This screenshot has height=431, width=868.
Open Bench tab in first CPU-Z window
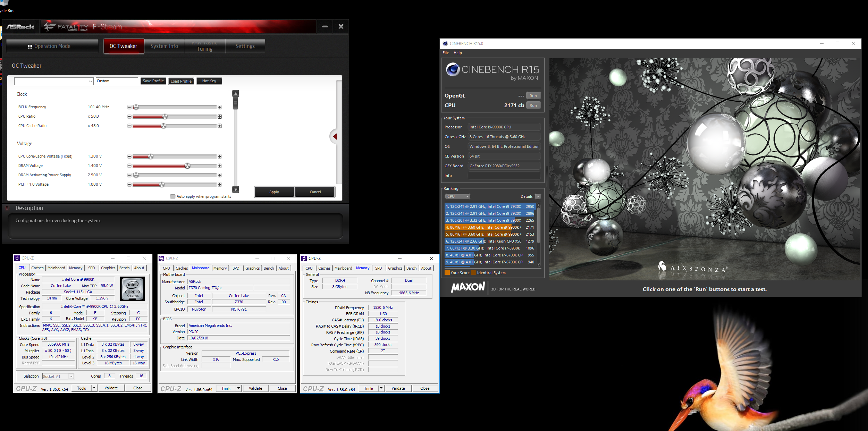(125, 268)
